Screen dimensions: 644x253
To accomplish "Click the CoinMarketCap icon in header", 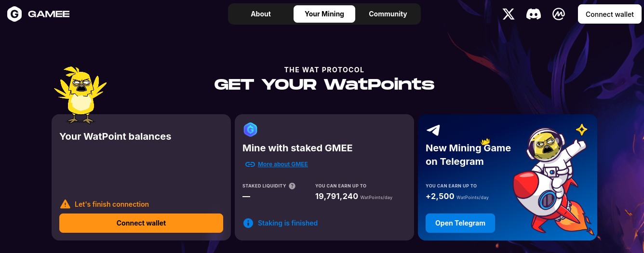I will (x=559, y=14).
